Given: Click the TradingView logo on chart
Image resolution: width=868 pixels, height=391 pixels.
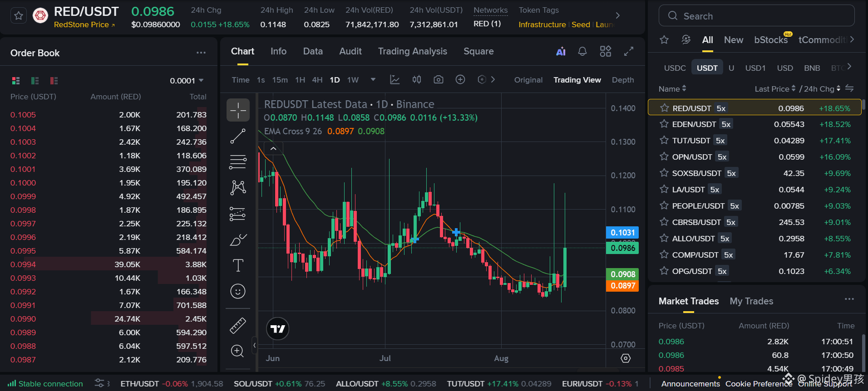Looking at the screenshot, I should click(x=278, y=329).
